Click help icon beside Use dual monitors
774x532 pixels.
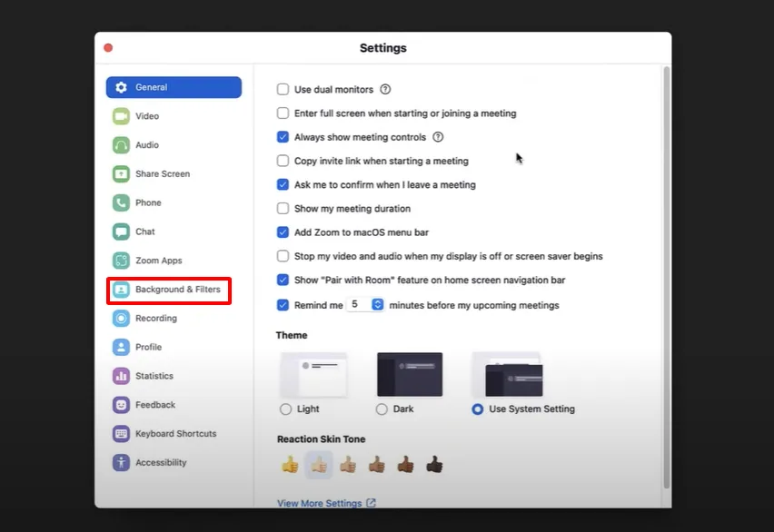385,90
